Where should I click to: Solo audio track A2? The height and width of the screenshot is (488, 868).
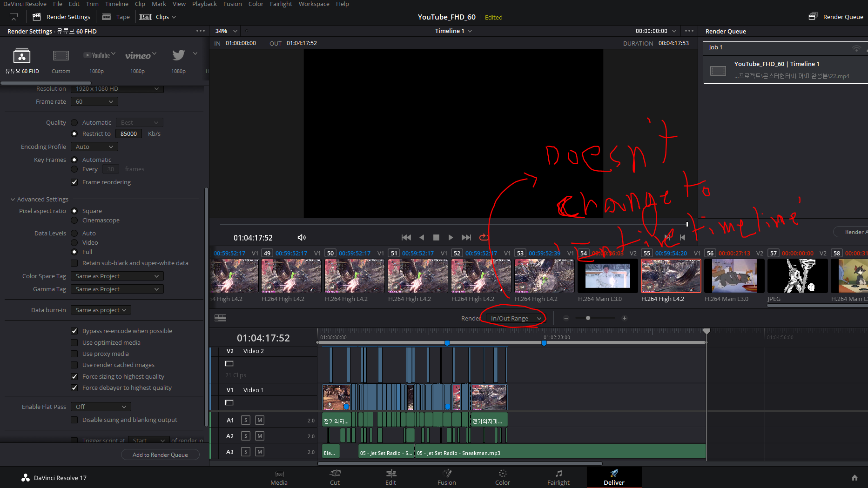tap(246, 436)
